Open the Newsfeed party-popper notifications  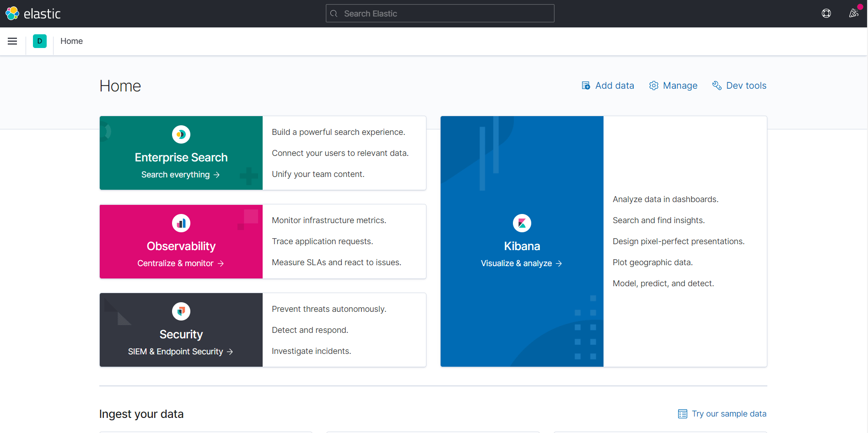click(x=854, y=13)
